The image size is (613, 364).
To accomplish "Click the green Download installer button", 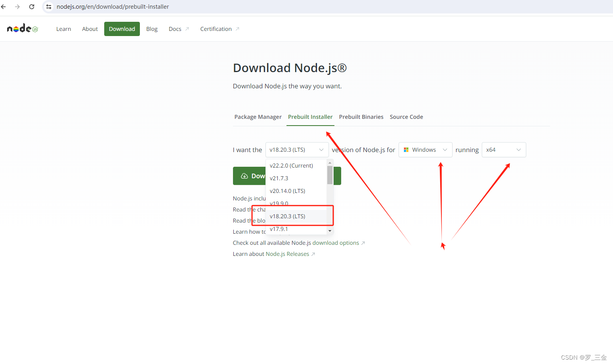I will (287, 176).
